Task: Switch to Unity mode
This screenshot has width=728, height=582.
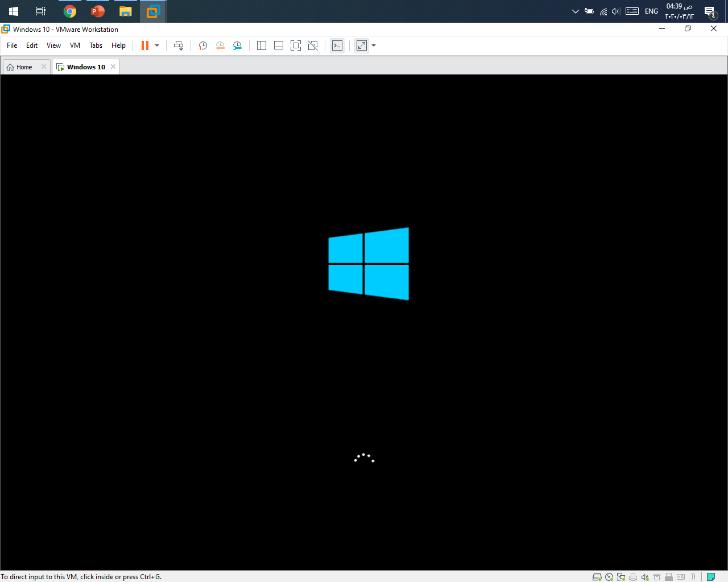Action: pos(313,45)
